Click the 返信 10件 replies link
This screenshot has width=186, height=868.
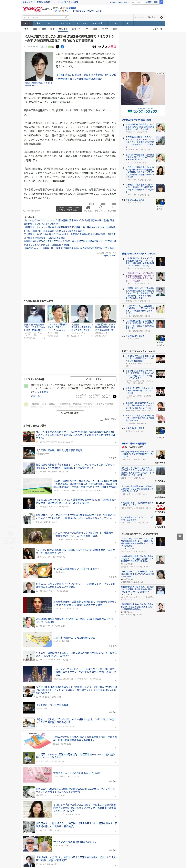[x=35, y=397]
